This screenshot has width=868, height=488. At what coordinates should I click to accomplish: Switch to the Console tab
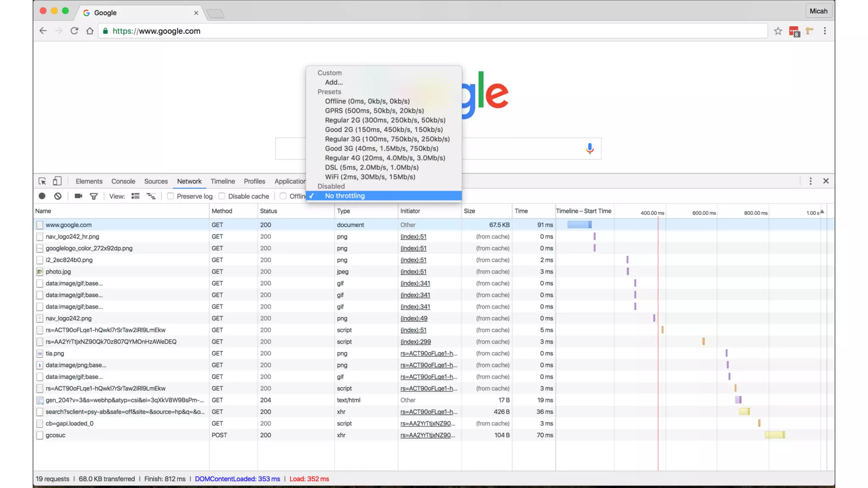[x=123, y=181]
